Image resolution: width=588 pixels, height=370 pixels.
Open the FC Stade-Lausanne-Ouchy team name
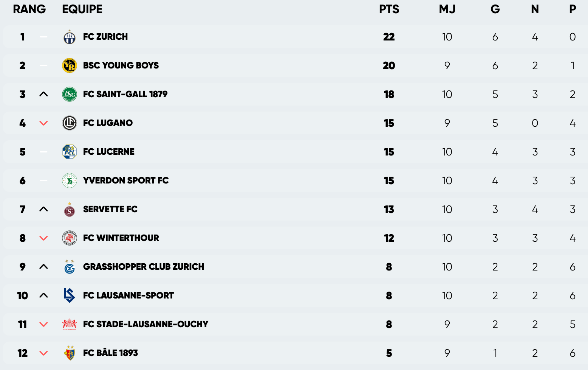pyautogui.click(x=145, y=324)
